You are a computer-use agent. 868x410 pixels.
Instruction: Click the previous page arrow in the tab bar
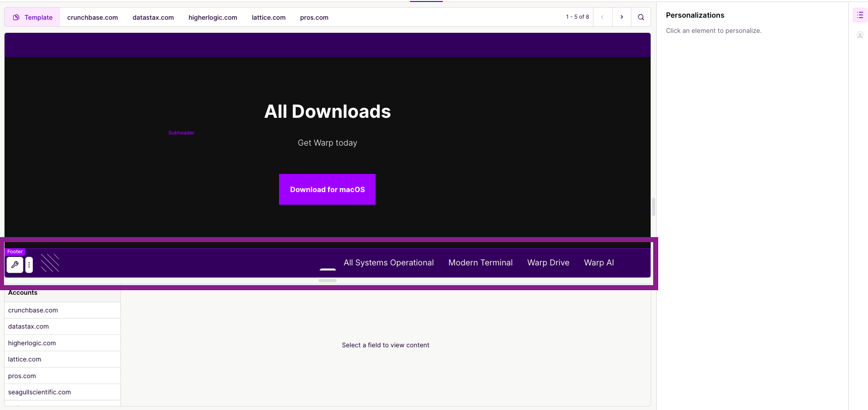coord(602,17)
